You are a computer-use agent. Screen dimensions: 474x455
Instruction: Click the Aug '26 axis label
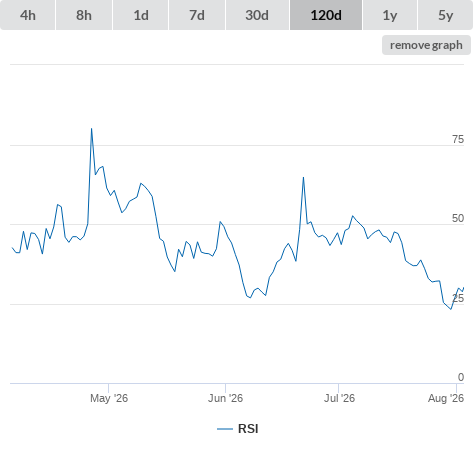tap(446, 398)
